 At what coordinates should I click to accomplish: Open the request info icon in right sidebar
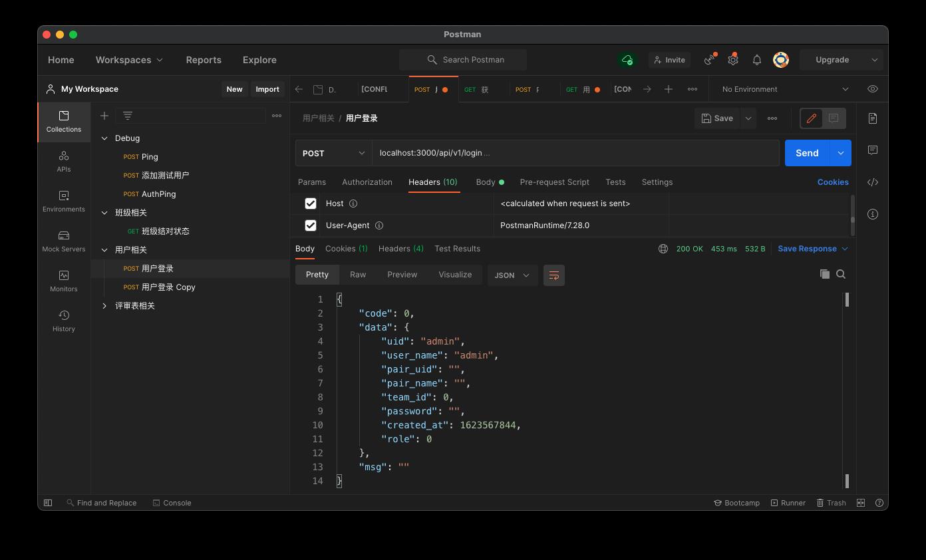(873, 214)
